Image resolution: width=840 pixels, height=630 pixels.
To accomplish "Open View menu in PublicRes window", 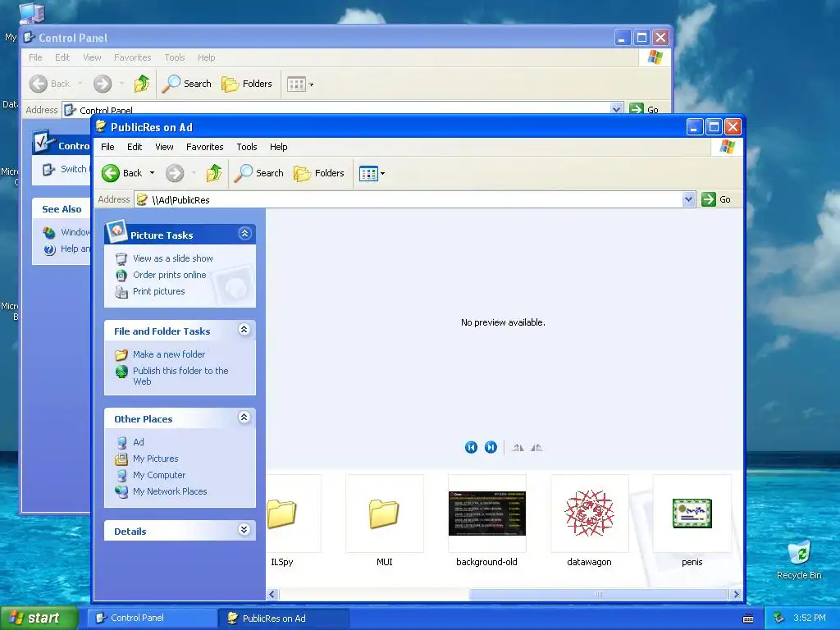I will pos(164,147).
